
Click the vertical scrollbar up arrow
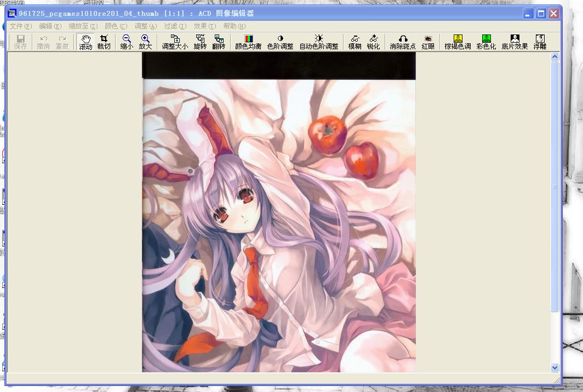tap(555, 57)
